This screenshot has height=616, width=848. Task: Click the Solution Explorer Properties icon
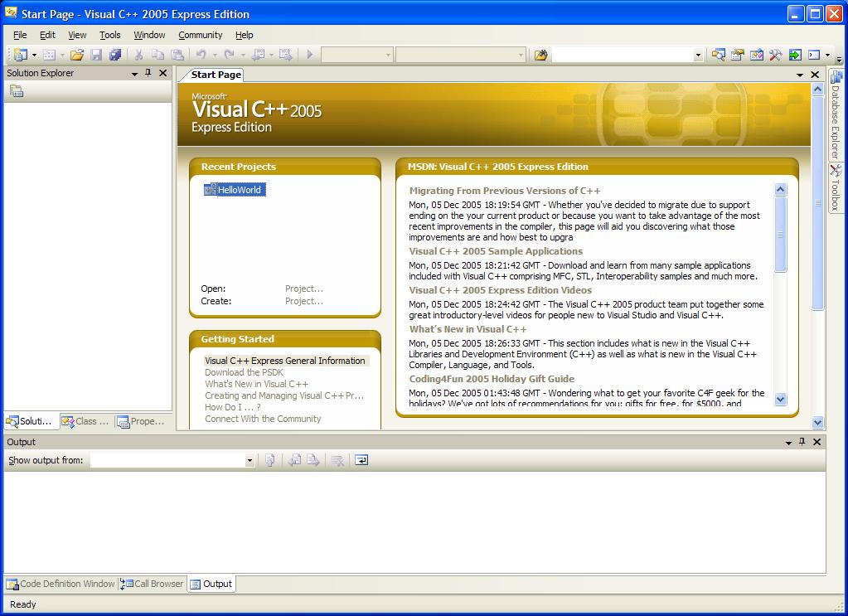(17, 91)
